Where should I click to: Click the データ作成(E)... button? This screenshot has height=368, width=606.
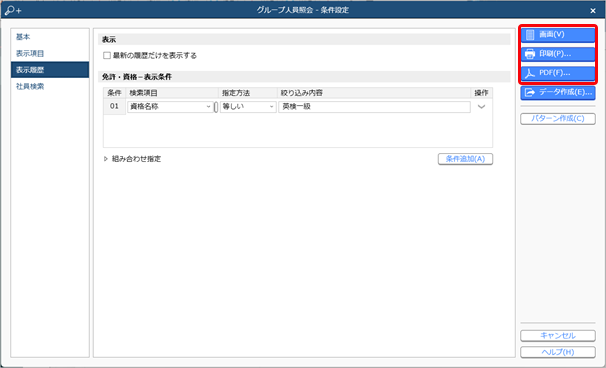(558, 92)
